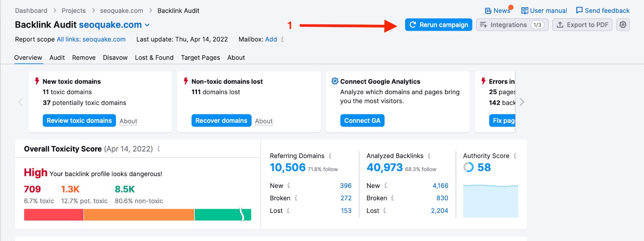The image size is (644, 241).
Task: Click 272 broken referring domains value
Action: [346, 198]
